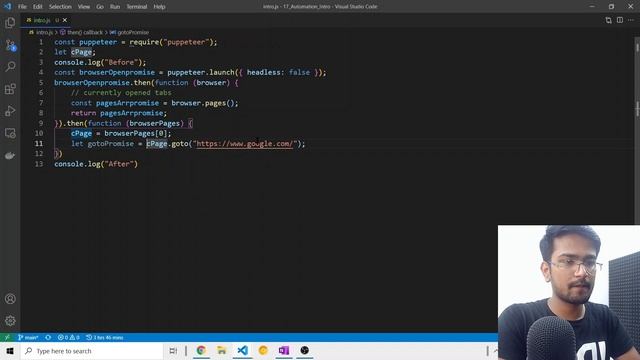The width and height of the screenshot is (640, 360).
Task: Open the Edit menu
Action: point(38,7)
